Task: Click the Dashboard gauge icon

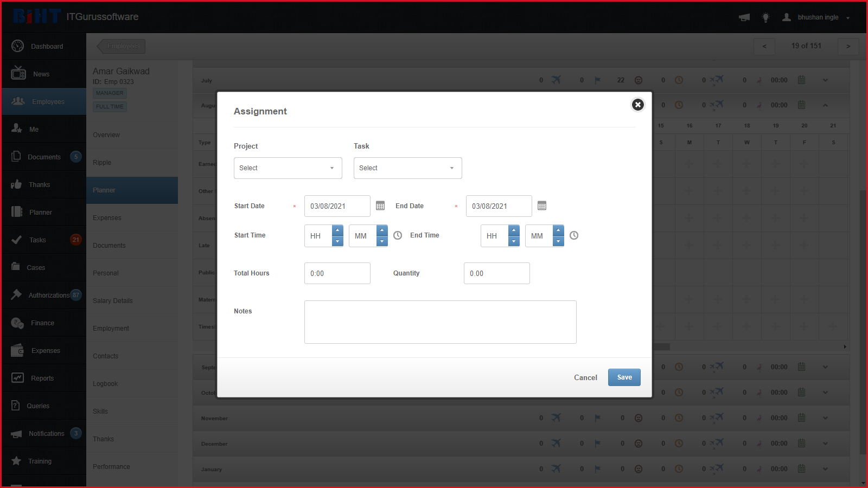Action: click(x=18, y=46)
